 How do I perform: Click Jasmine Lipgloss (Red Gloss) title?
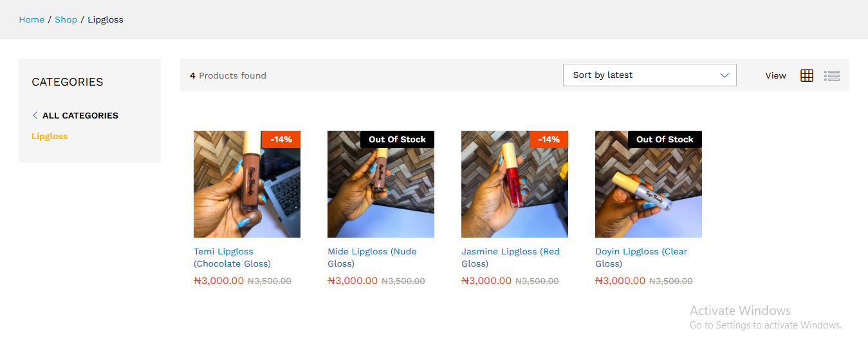pyautogui.click(x=510, y=258)
